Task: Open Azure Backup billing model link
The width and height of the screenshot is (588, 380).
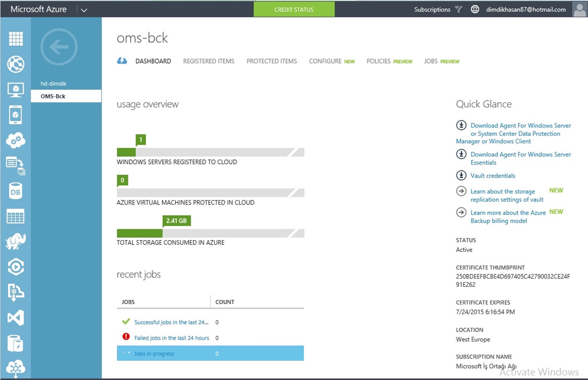Action: 508,217
